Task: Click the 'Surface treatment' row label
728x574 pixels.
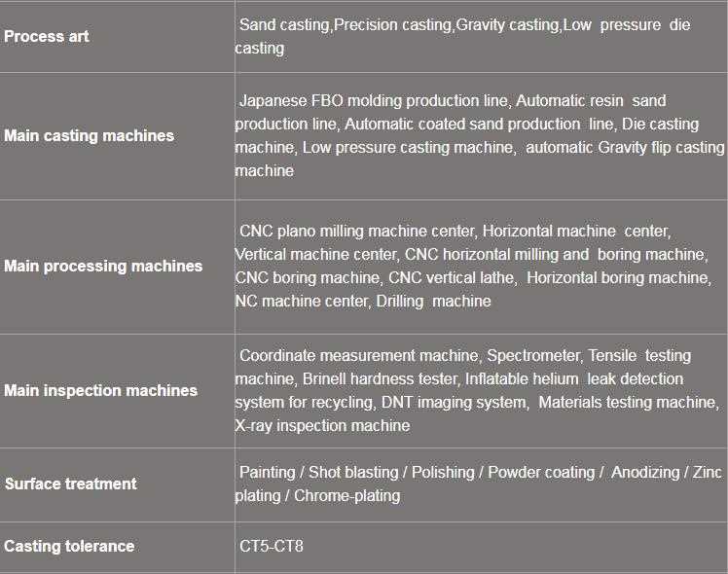Action: point(70,484)
